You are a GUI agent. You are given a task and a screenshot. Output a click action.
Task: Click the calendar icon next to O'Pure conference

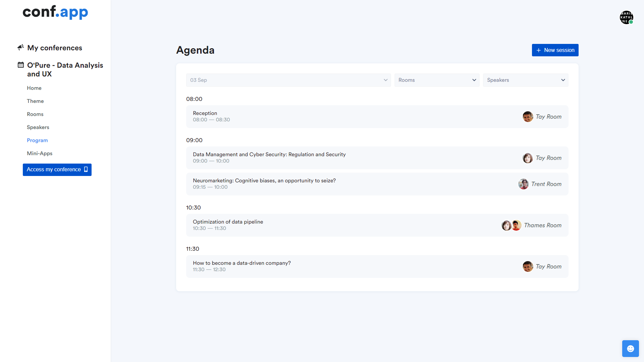[20, 65]
